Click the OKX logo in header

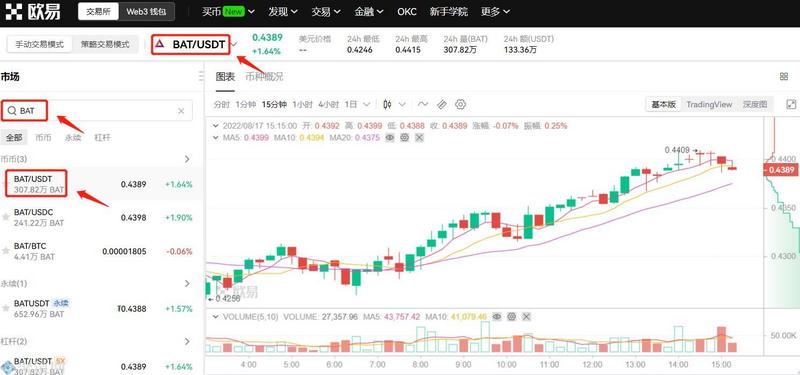click(x=34, y=12)
